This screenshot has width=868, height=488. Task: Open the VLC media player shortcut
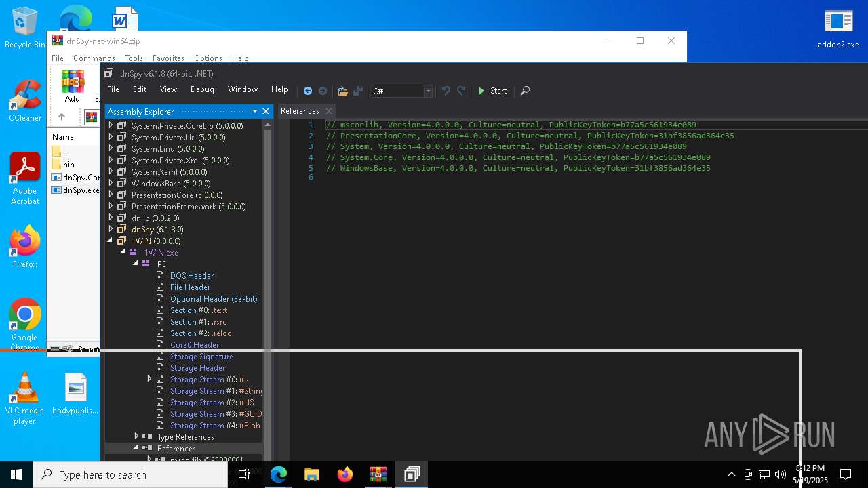point(24,399)
